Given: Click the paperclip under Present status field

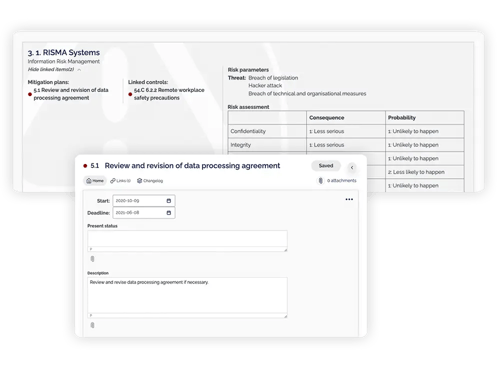Looking at the screenshot, I should pyautogui.click(x=92, y=259).
